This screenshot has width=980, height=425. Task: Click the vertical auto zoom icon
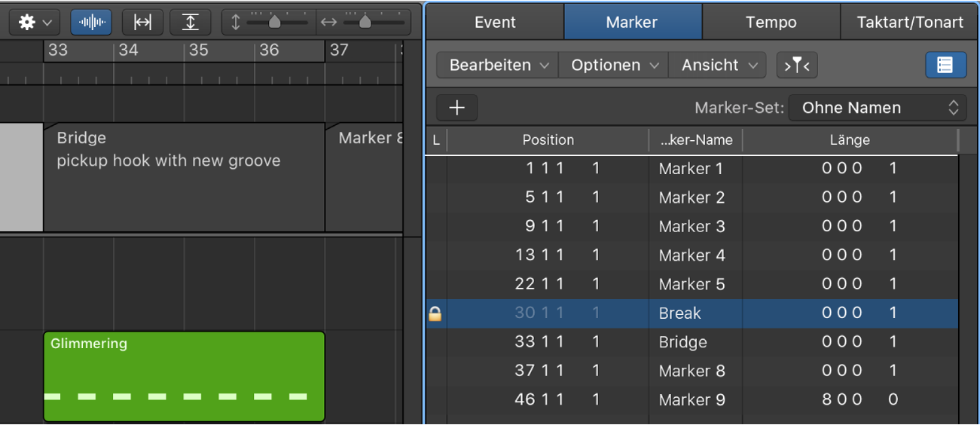(191, 23)
